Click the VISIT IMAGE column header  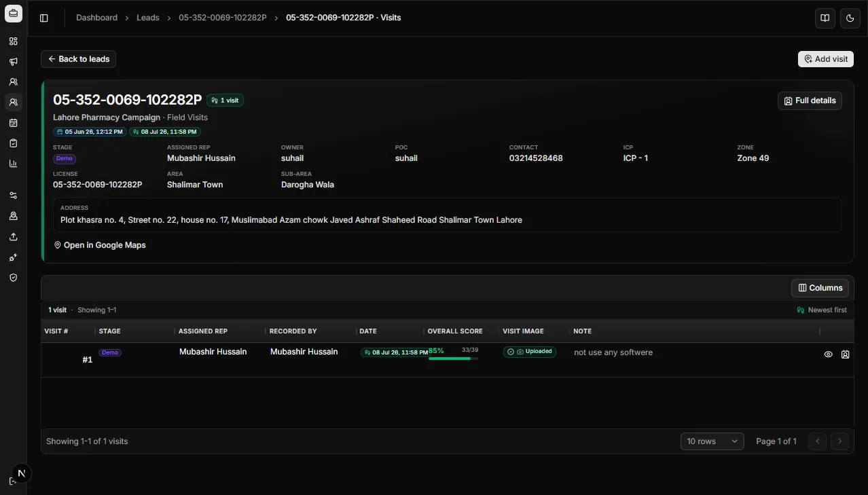(x=523, y=331)
